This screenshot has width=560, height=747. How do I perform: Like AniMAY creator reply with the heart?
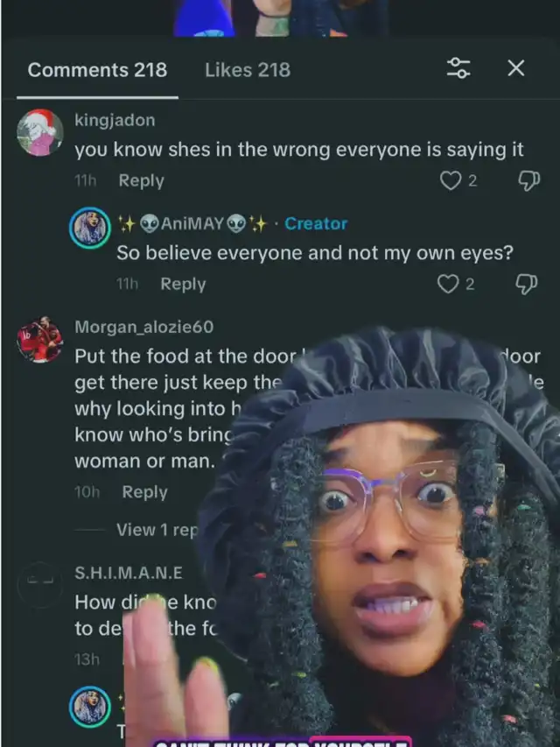pyautogui.click(x=448, y=284)
